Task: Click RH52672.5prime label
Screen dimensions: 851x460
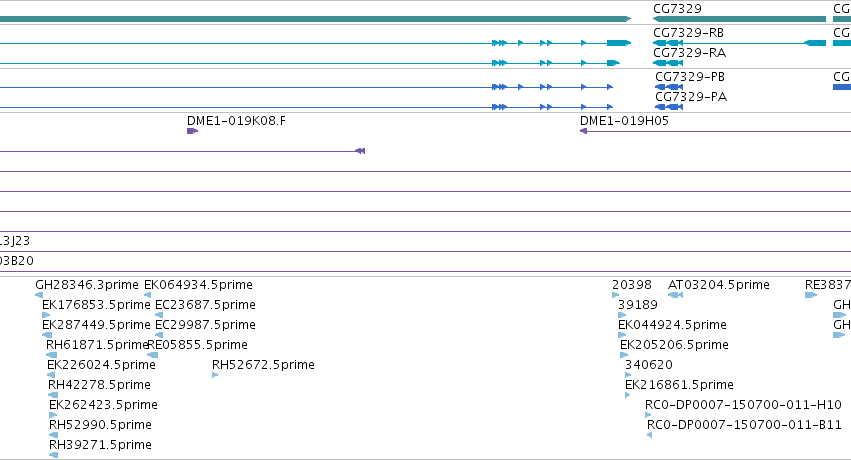Action: coord(263,365)
